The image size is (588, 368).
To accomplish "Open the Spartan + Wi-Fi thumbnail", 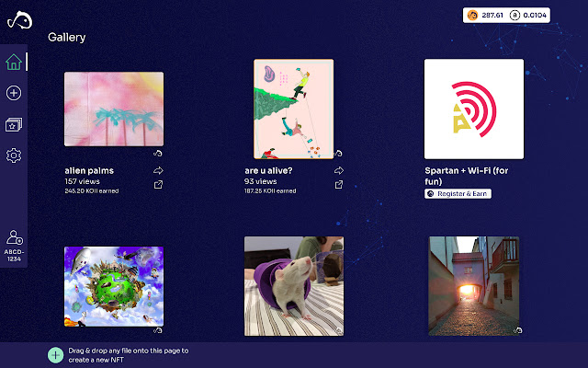I will (x=474, y=109).
